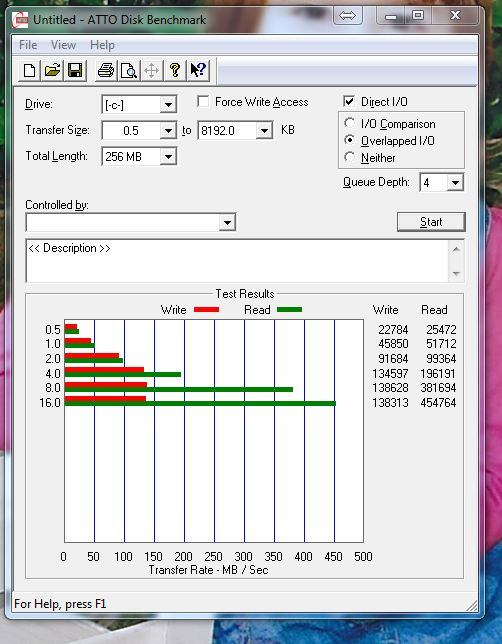Click the move arrows toolbar icon
502x644 pixels.
click(152, 70)
